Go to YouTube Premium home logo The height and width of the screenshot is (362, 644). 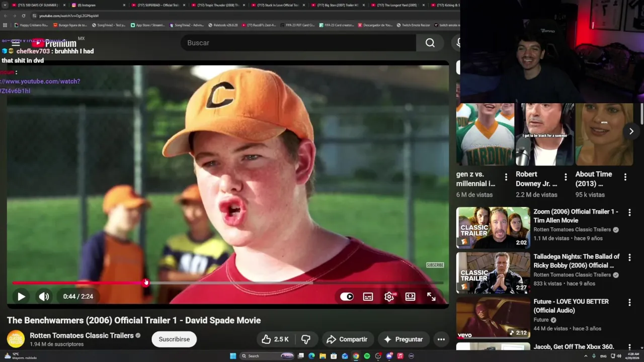click(x=54, y=43)
